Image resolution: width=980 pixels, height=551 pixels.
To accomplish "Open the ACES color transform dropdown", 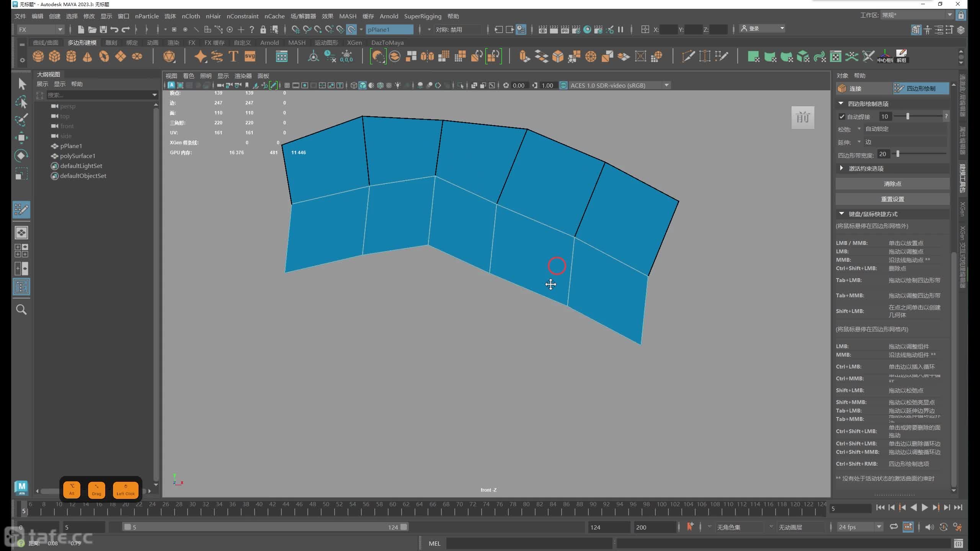I will pyautogui.click(x=619, y=85).
